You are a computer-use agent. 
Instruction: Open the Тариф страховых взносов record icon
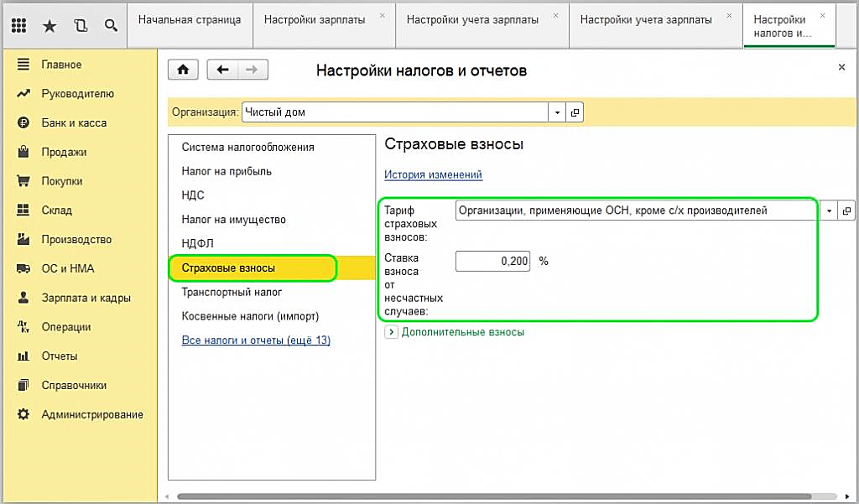tap(846, 210)
